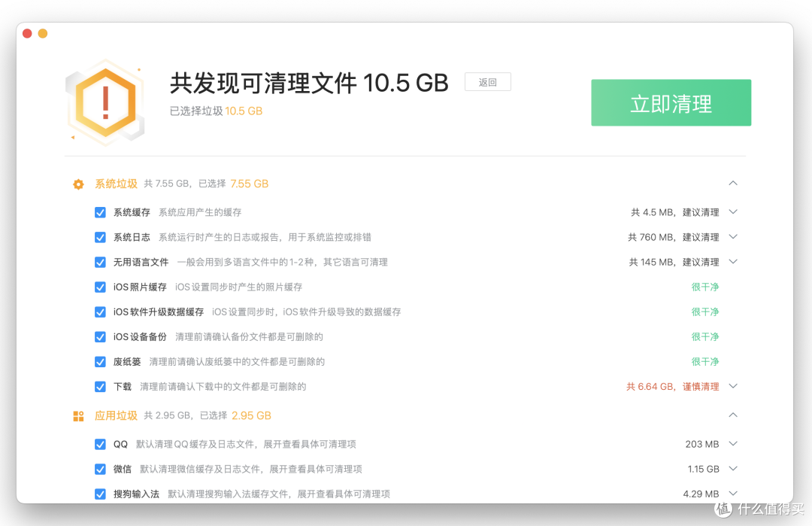Click the 203 MB size value
The image size is (812, 526).
(702, 444)
